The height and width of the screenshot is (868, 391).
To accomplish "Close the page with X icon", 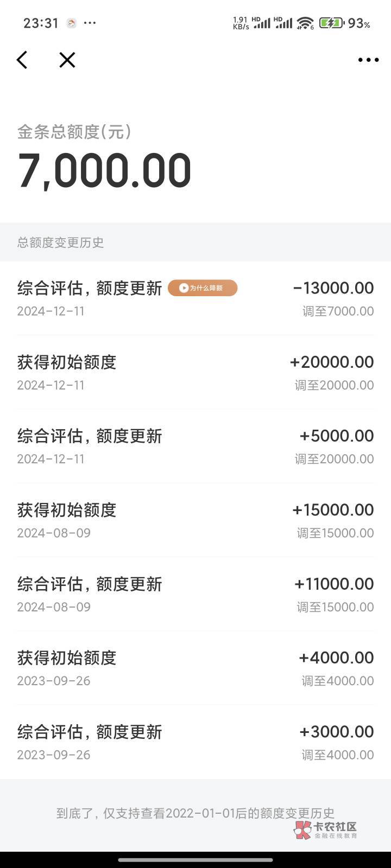I will point(67,60).
